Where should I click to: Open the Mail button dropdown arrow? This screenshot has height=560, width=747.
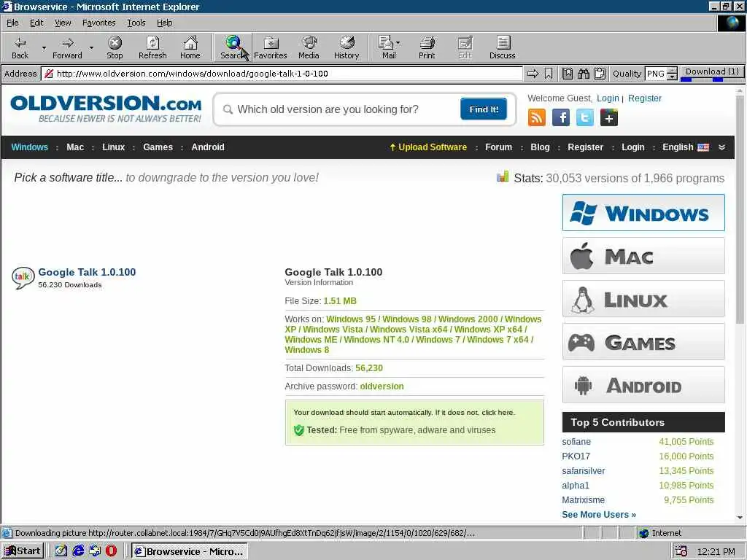(x=398, y=43)
